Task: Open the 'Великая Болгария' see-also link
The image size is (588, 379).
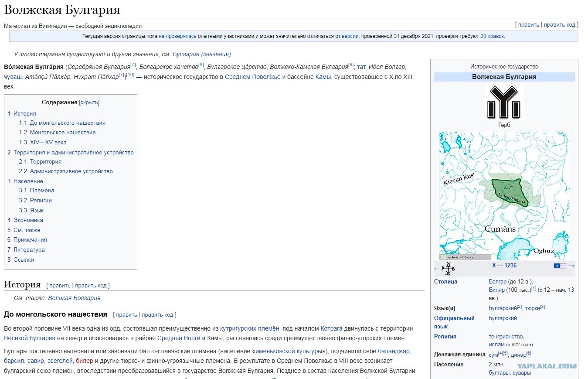Action: [74, 298]
